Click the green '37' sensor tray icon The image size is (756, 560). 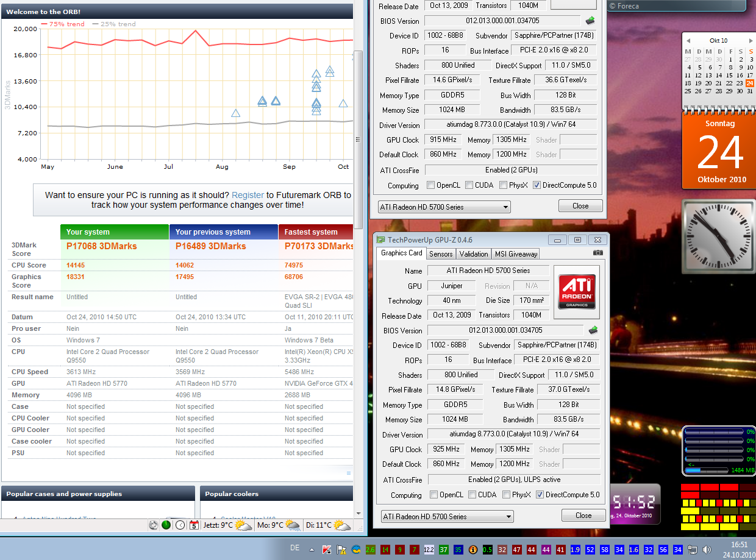point(443,550)
